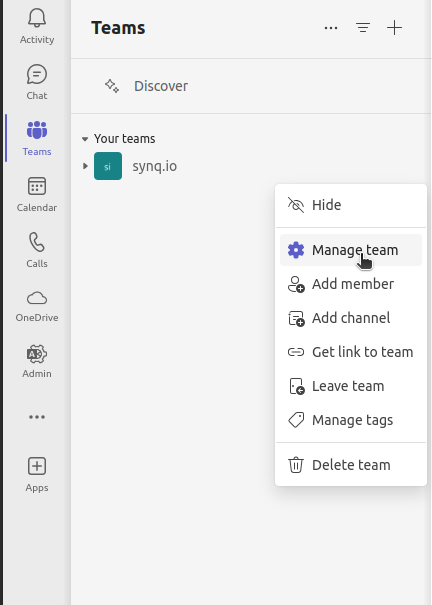Choose Add member from context menu
The width and height of the screenshot is (432, 605).
pos(351,284)
